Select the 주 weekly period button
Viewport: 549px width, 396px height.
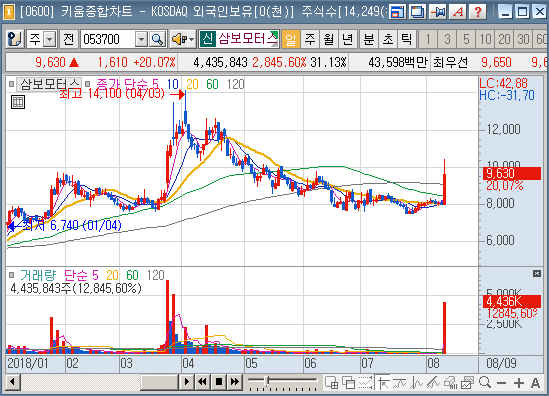pos(310,39)
